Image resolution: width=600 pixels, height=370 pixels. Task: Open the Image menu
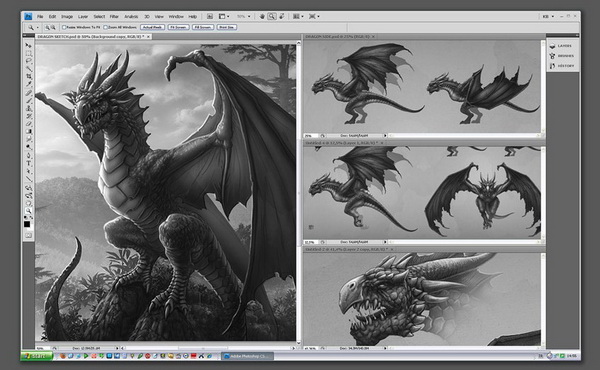click(67, 16)
